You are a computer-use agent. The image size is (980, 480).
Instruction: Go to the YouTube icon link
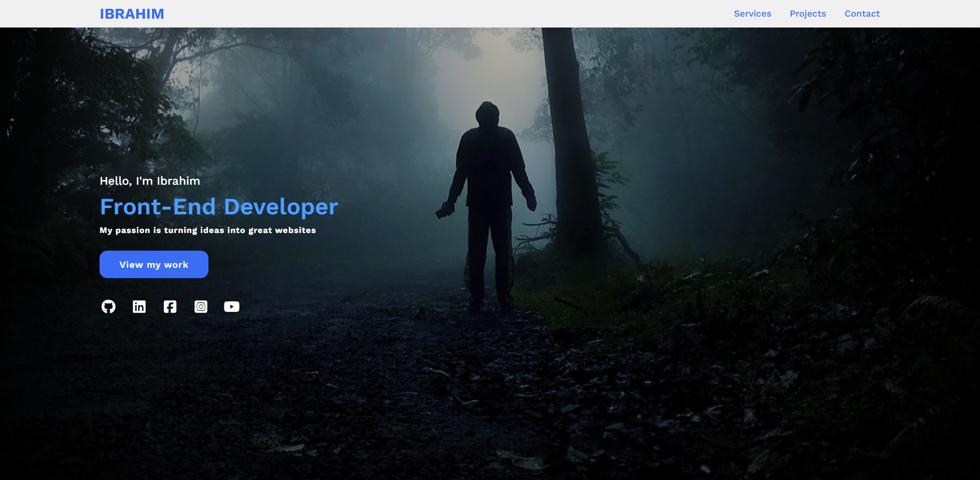232,307
